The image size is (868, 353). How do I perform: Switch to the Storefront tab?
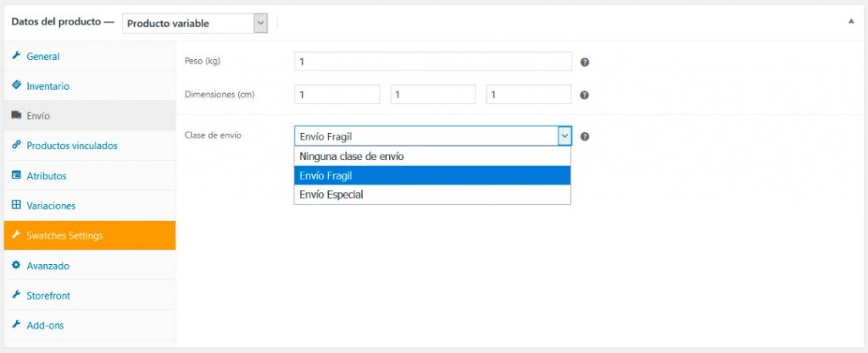point(48,295)
